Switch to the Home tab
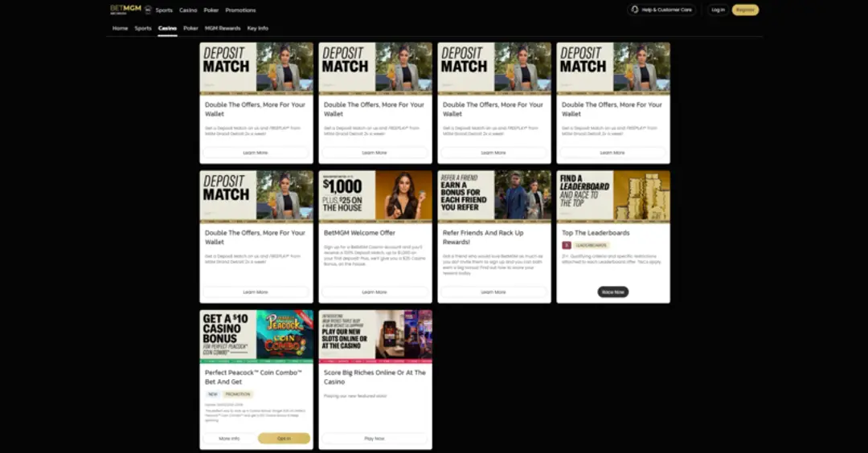The image size is (868, 453). tap(120, 28)
